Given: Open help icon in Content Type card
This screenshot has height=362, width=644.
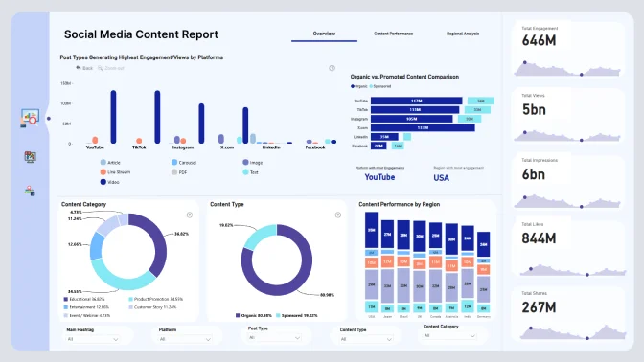Looking at the screenshot, I should pos(337,215).
